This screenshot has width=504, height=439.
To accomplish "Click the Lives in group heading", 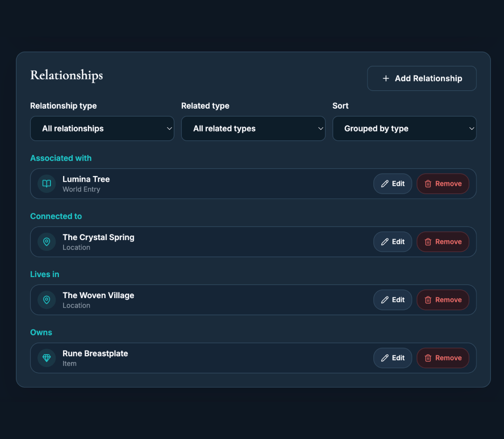I will pos(45,274).
